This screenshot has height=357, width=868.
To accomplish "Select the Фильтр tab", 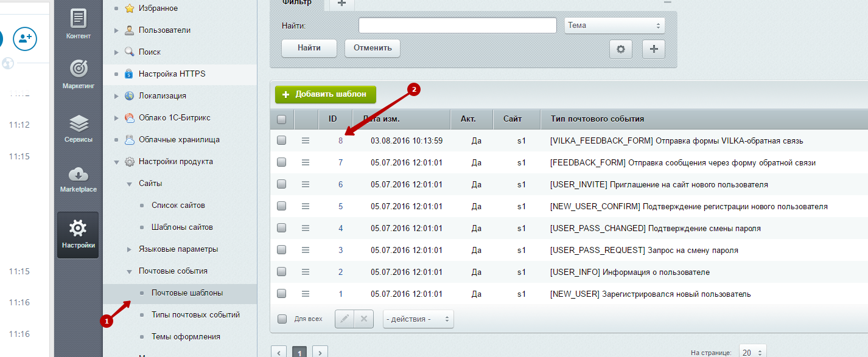I will [x=297, y=4].
